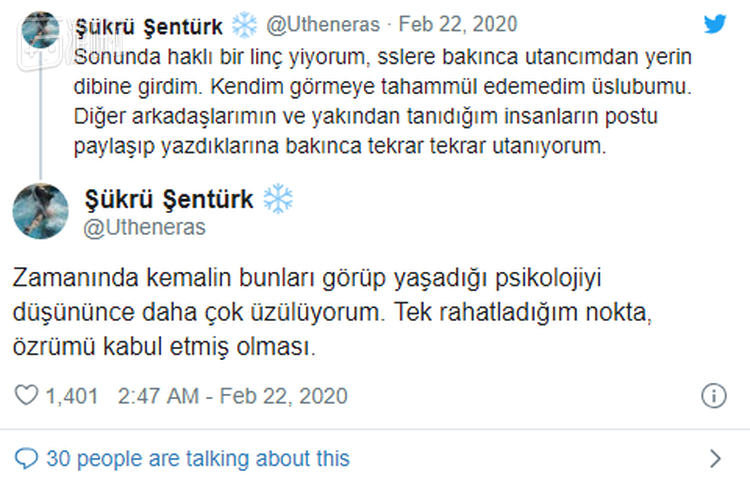Viewport: 750px width, 477px height.
Task: Open the 2:47 AM - Feb 22, 2020 timestamp
Action: [232, 396]
